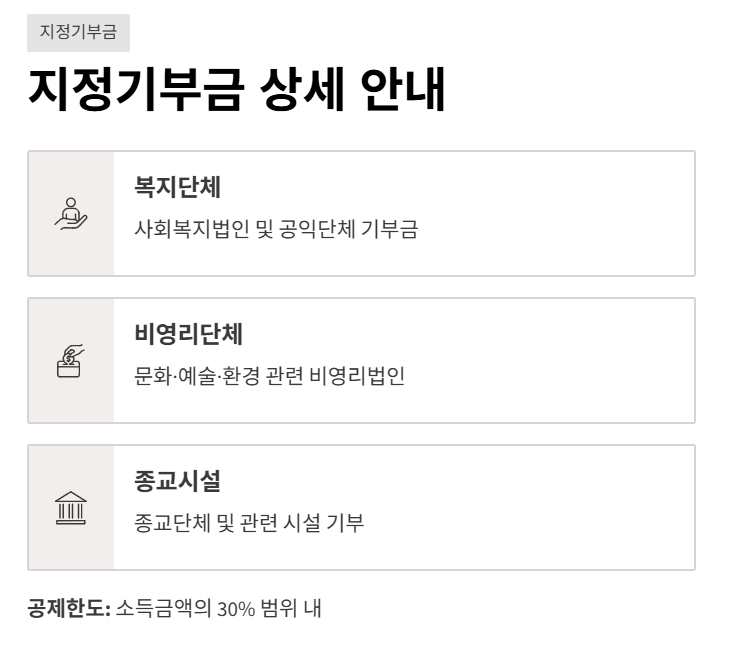Screen dimensions: 729x646
Task: Click the 종교단체 및 관련 시설 기부 description
Action: tap(249, 523)
